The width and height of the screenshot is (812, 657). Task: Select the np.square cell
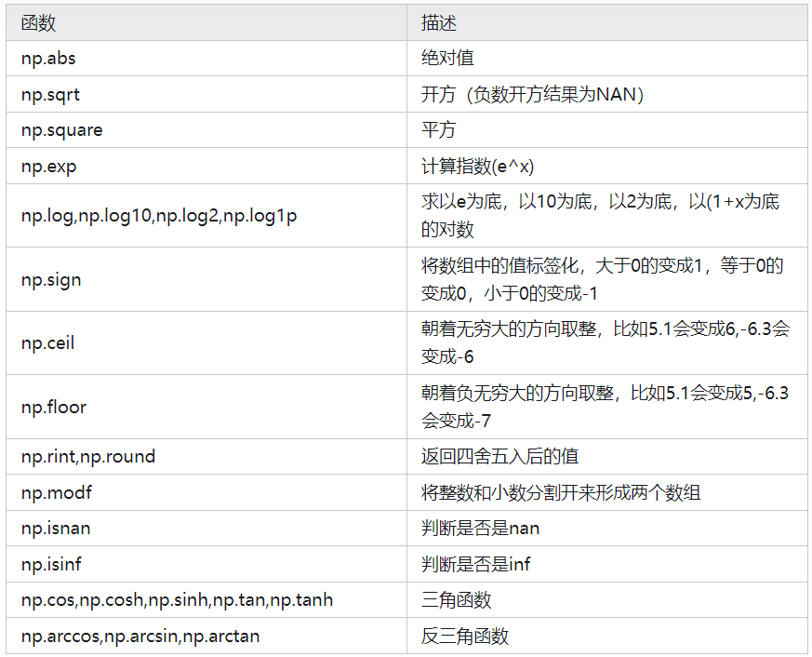(61, 130)
